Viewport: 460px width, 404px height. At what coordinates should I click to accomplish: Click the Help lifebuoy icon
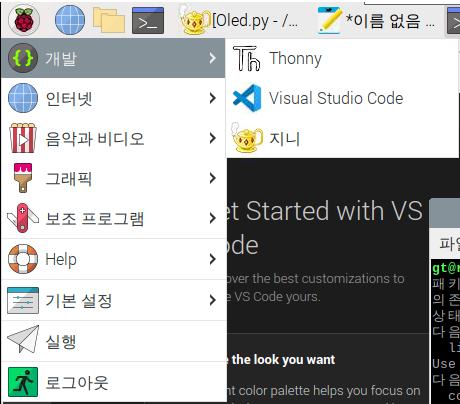coord(23,259)
